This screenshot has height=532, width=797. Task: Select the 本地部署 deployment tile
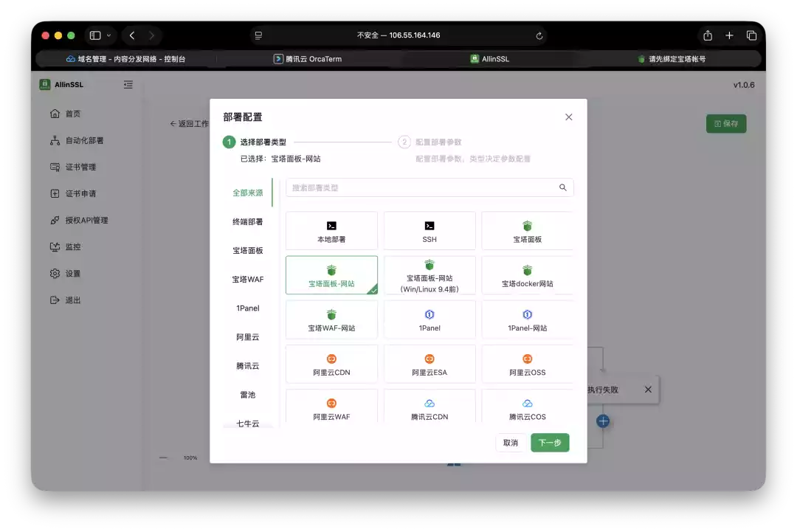point(331,230)
